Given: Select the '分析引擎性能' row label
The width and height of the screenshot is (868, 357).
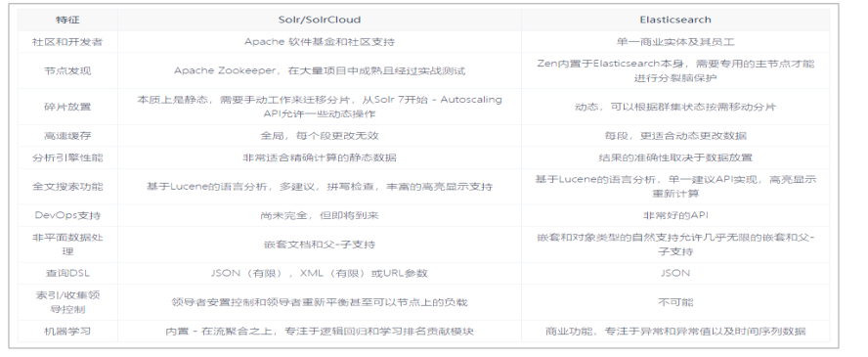Looking at the screenshot, I should (67, 157).
